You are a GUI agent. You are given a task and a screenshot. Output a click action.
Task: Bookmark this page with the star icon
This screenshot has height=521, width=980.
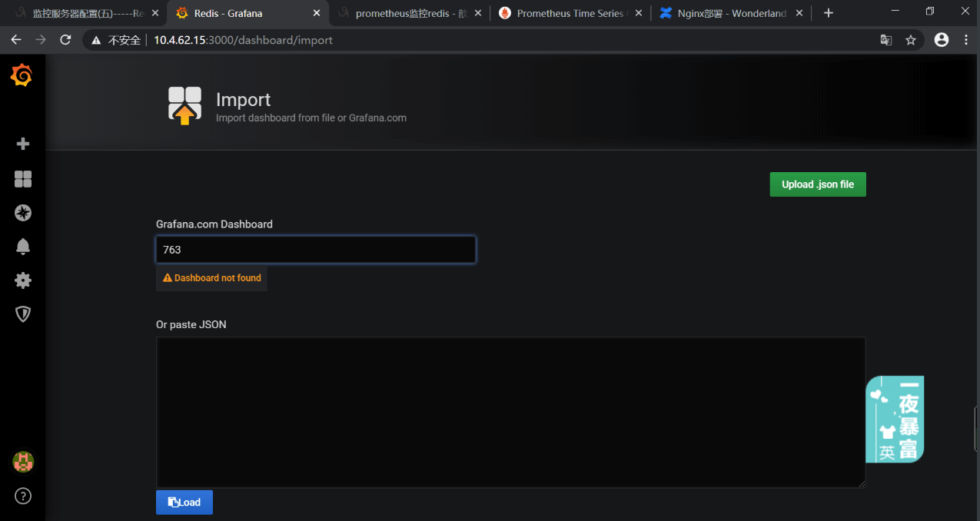click(911, 40)
